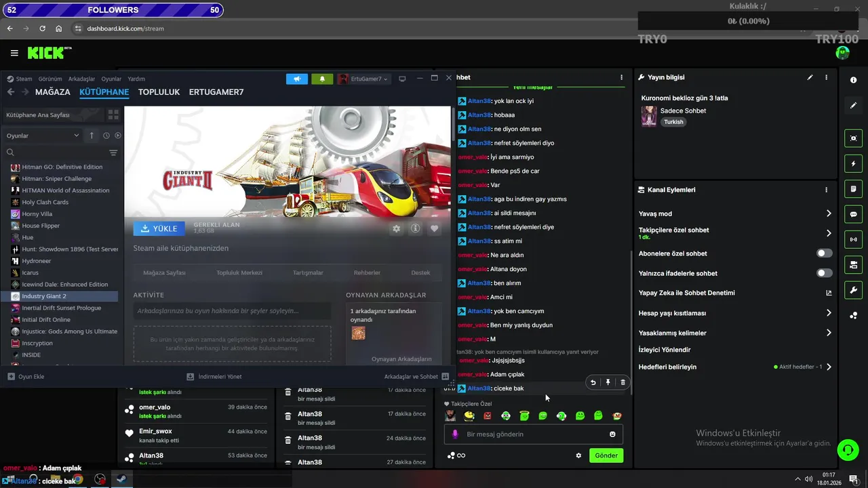This screenshot has height=488, width=868.
Task: Filter Steam library by ready-to-play icon
Action: tap(117, 136)
